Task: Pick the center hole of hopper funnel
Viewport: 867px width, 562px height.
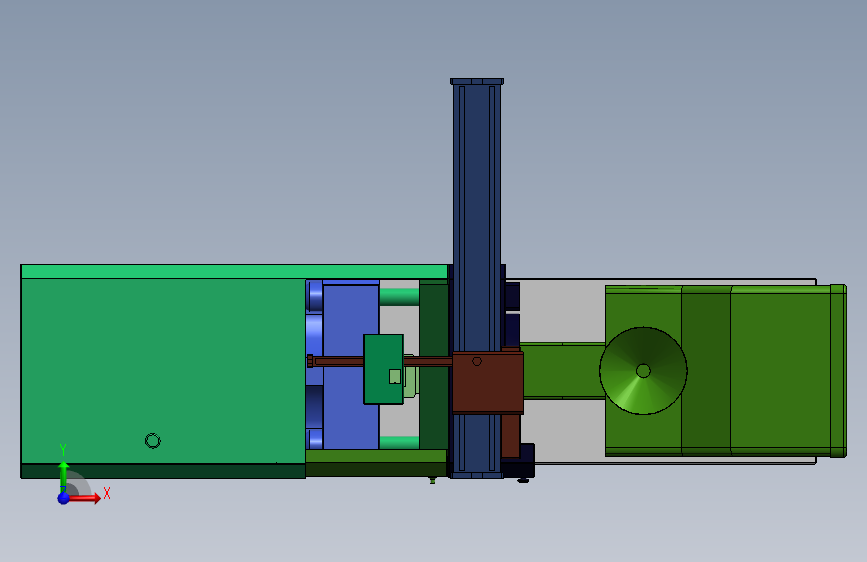Action: point(643,371)
